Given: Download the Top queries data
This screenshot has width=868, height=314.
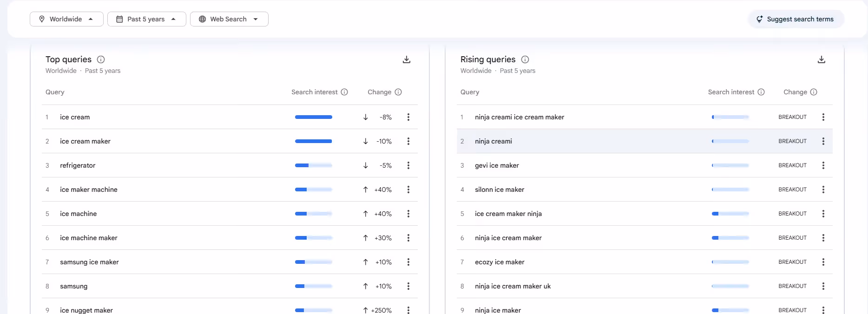Looking at the screenshot, I should click(407, 59).
